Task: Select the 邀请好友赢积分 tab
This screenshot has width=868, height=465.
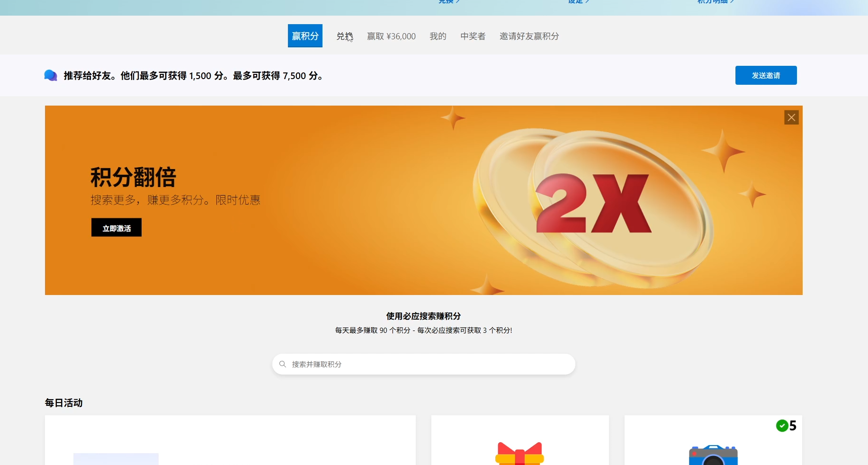Action: pyautogui.click(x=529, y=36)
